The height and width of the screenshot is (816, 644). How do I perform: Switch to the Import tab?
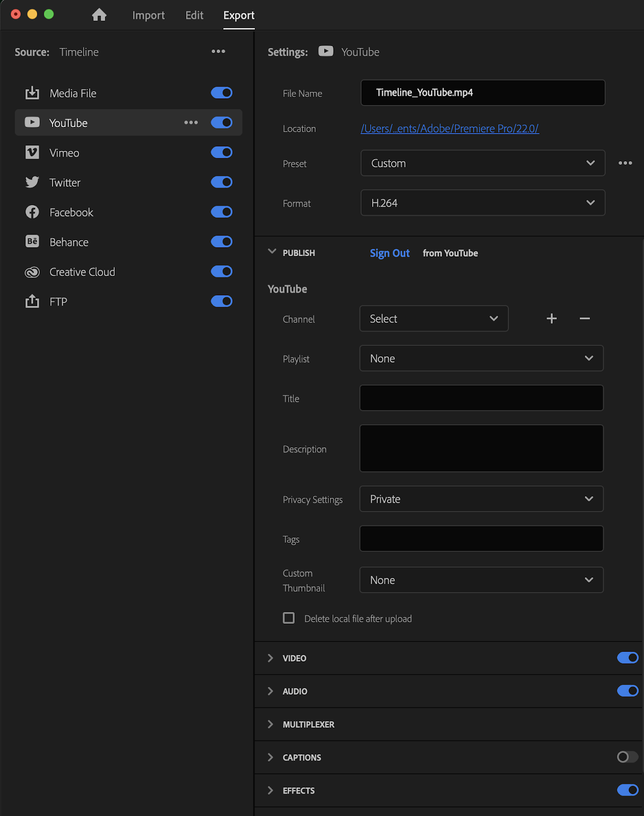click(148, 15)
